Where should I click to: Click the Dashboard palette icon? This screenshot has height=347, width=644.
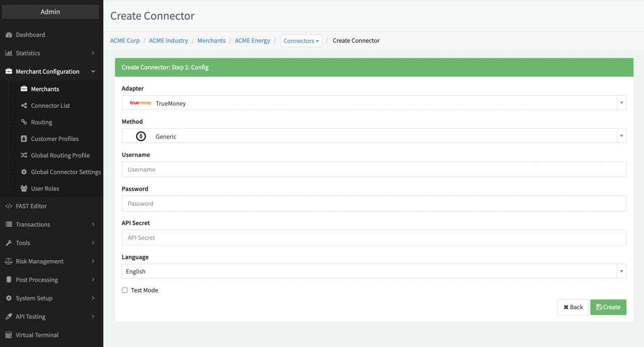point(9,35)
